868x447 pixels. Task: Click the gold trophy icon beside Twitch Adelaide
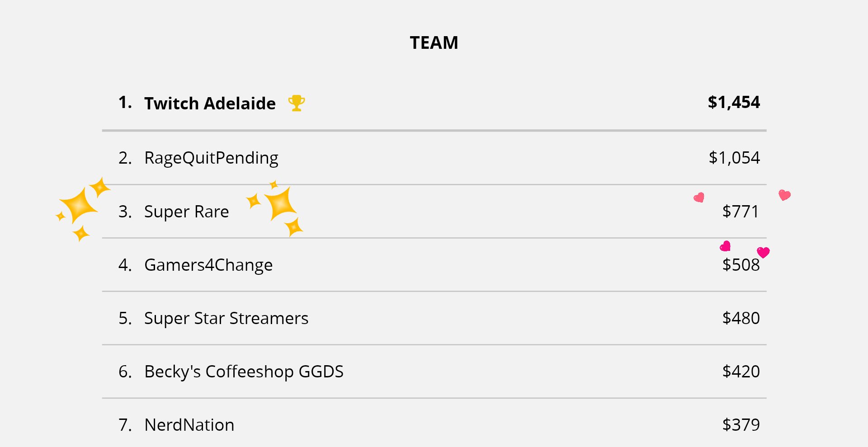(297, 103)
